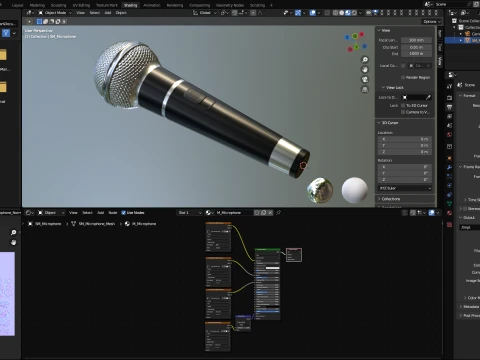Open the Add menu in the viewport header
The image size is (480, 360).
pos(108,13)
